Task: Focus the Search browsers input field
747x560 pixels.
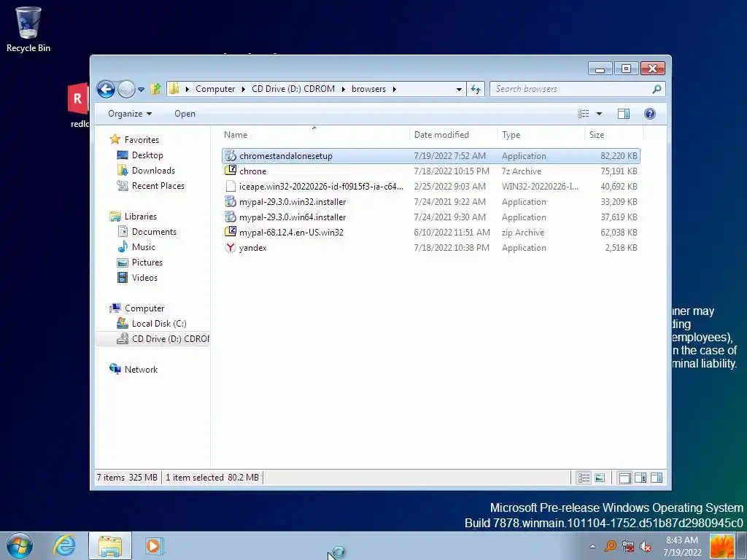Action: 570,89
